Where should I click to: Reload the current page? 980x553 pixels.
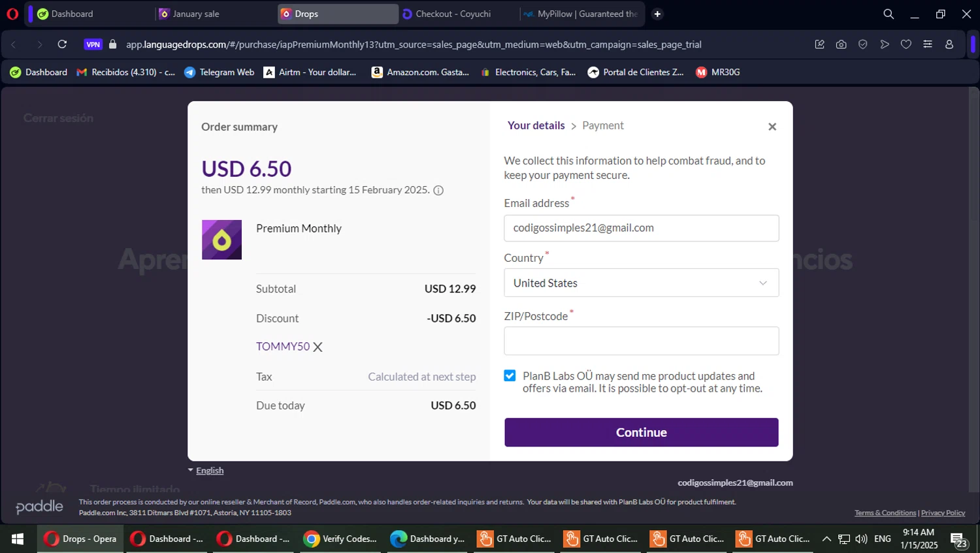[62, 44]
